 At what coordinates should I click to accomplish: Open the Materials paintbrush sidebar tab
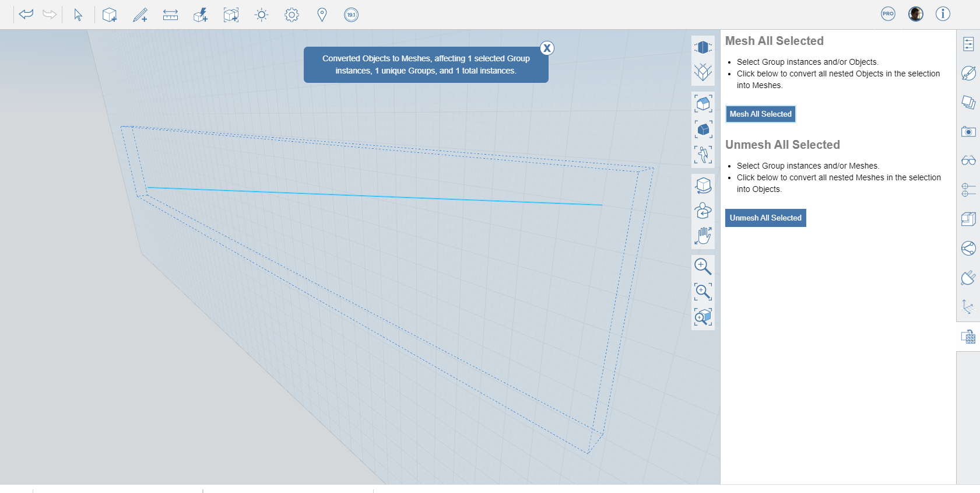(x=968, y=74)
